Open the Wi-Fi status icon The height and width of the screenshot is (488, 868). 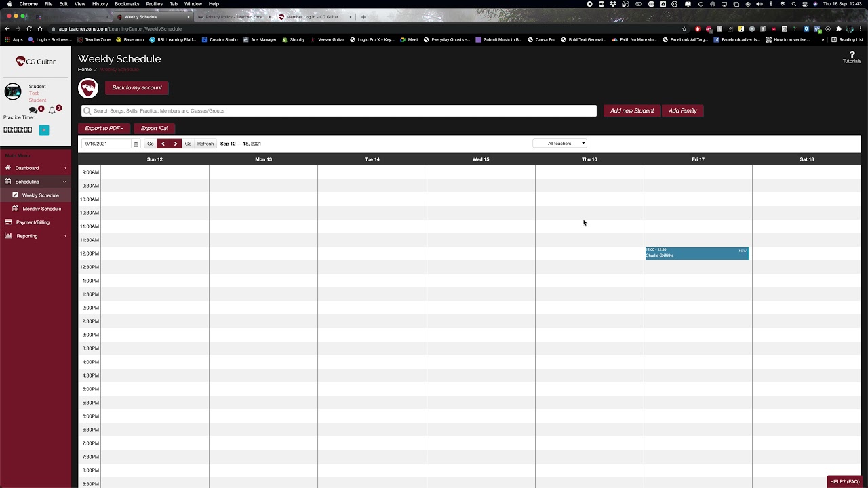tap(783, 4)
